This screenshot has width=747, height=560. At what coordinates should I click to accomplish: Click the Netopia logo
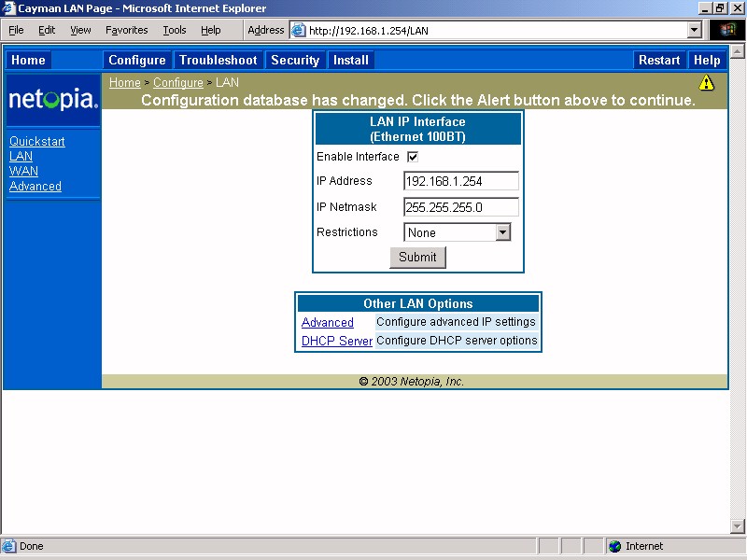53,99
